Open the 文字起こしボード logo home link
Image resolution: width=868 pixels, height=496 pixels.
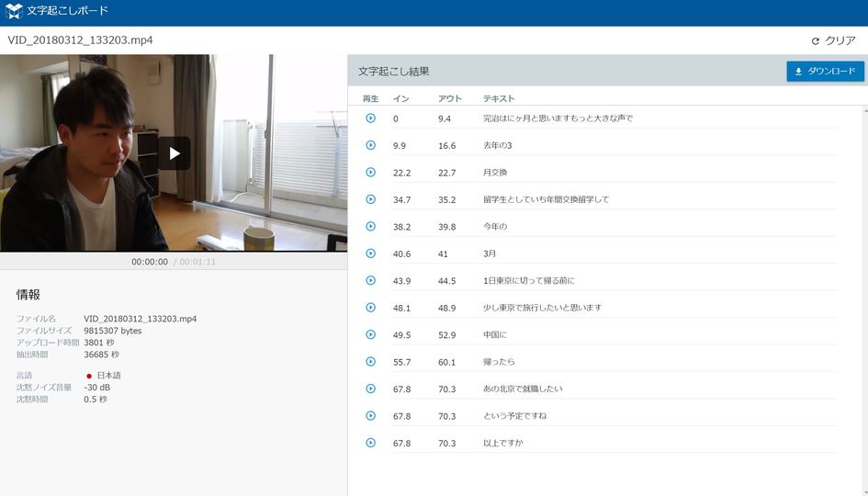click(x=56, y=10)
